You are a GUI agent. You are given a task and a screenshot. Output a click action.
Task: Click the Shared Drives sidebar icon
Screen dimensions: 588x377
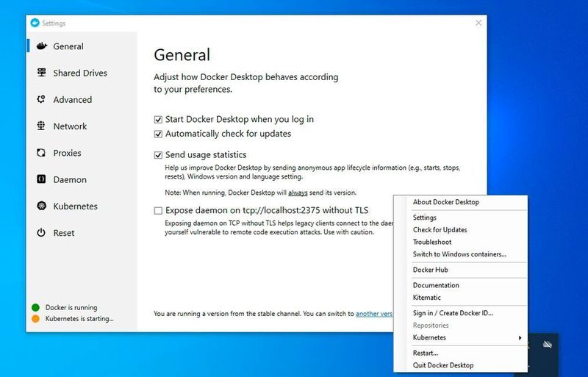42,73
